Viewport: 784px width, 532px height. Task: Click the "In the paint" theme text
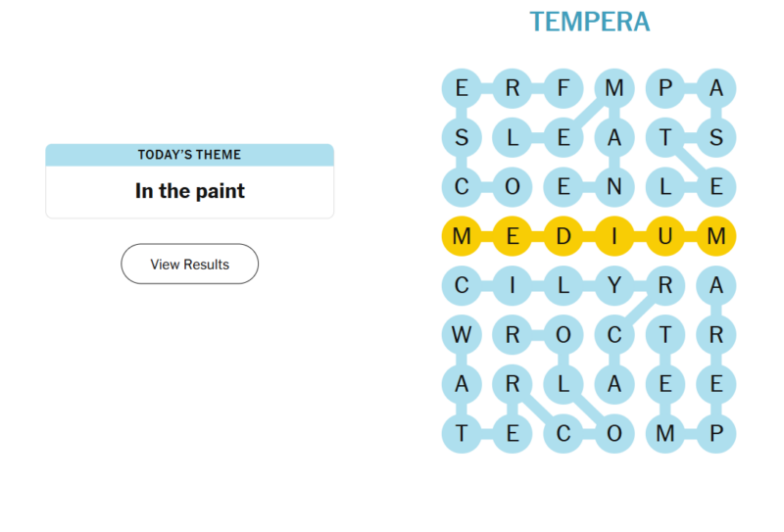pos(189,191)
